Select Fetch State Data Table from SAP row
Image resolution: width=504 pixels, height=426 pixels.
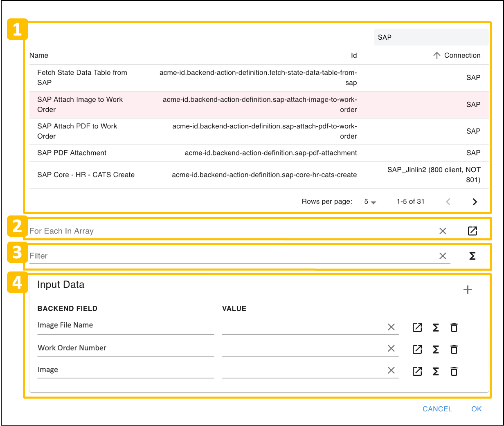[x=259, y=78]
